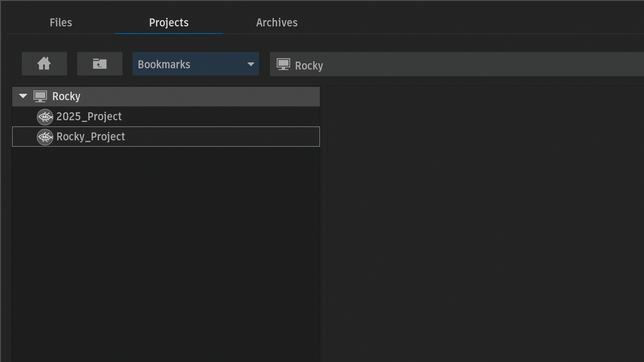Select the Rocky root label in tree
This screenshot has height=362, width=644.
pos(66,96)
